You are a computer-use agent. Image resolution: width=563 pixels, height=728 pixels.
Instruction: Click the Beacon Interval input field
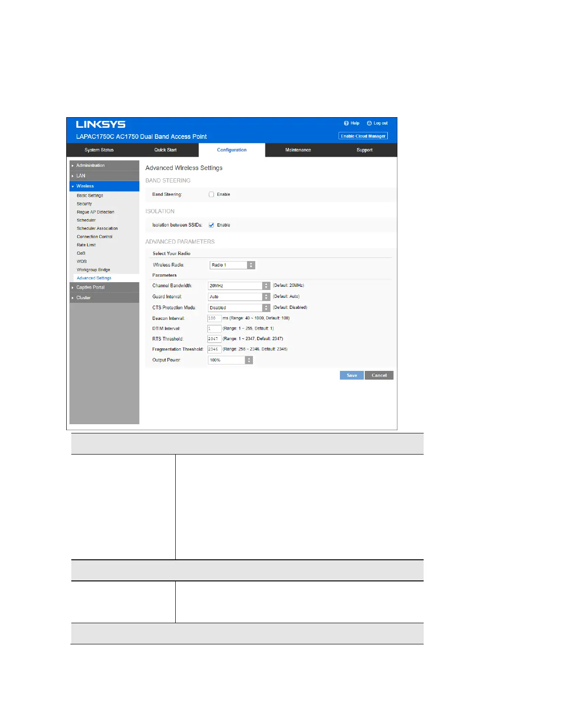tap(214, 318)
